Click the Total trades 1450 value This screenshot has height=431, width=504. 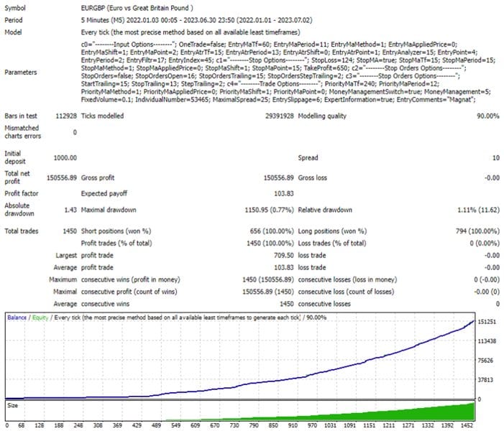pos(70,231)
